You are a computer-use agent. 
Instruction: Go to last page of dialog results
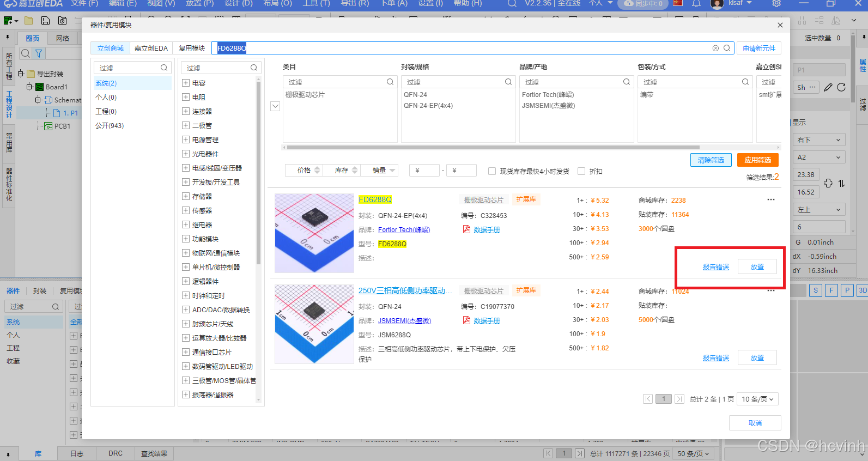coord(679,399)
